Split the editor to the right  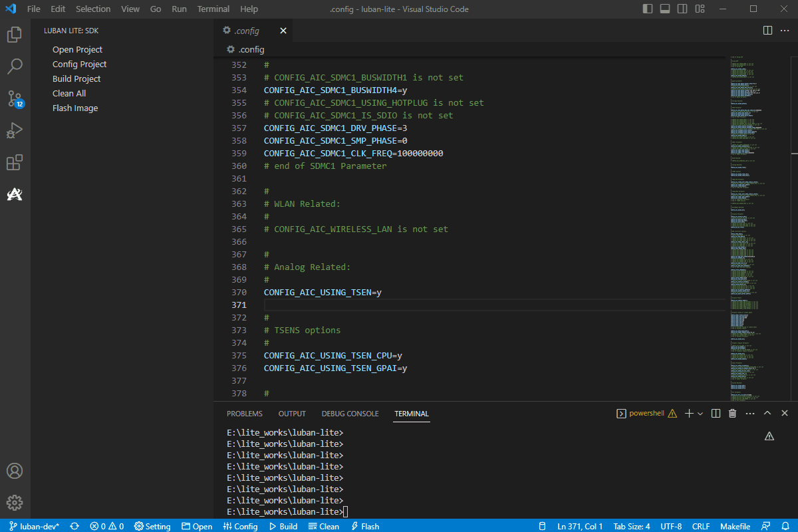pos(767,31)
